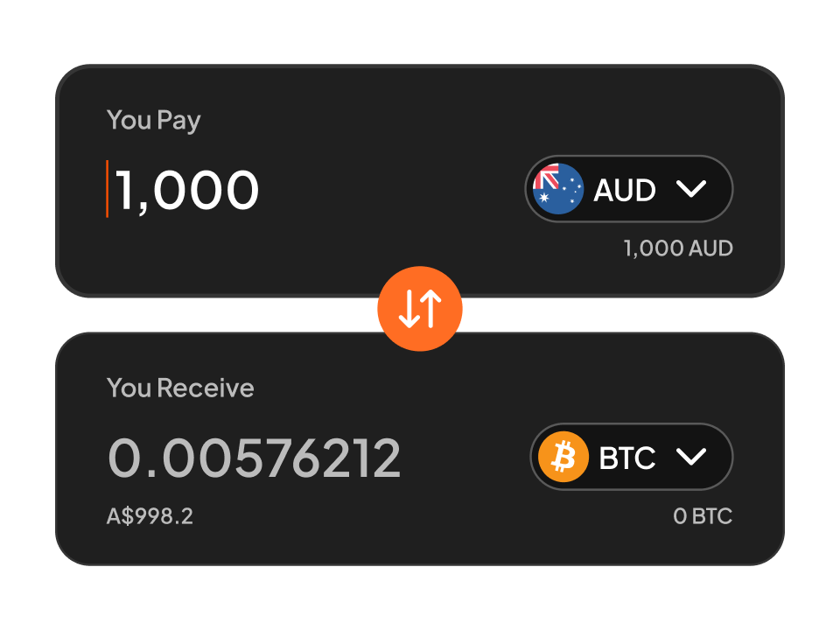Image resolution: width=840 pixels, height=630 pixels.
Task: Click the Australian flag icon
Action: (558, 189)
